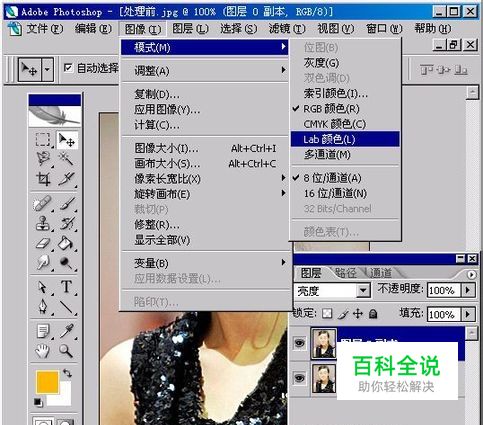Select the Polygonal Lasso tool
The image size is (483, 425).
point(43,159)
